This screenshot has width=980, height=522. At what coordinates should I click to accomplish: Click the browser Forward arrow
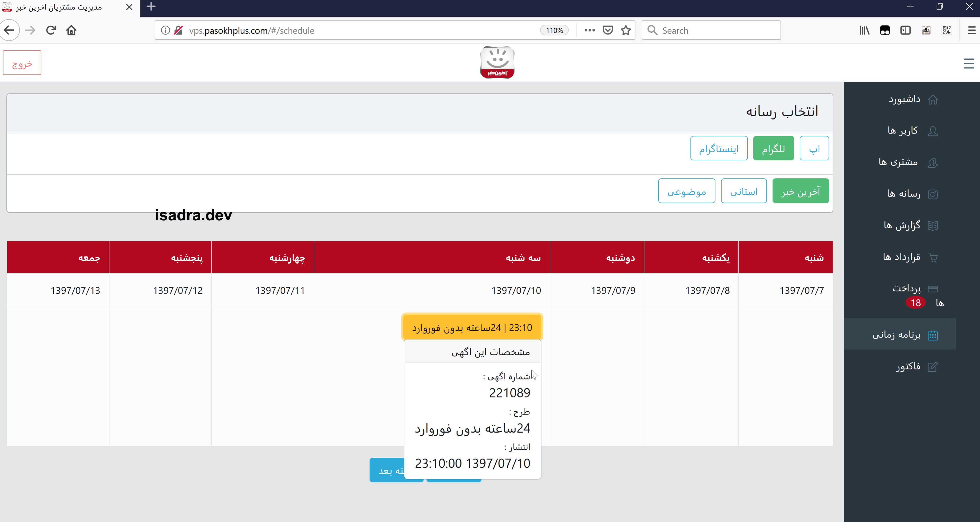pos(30,30)
